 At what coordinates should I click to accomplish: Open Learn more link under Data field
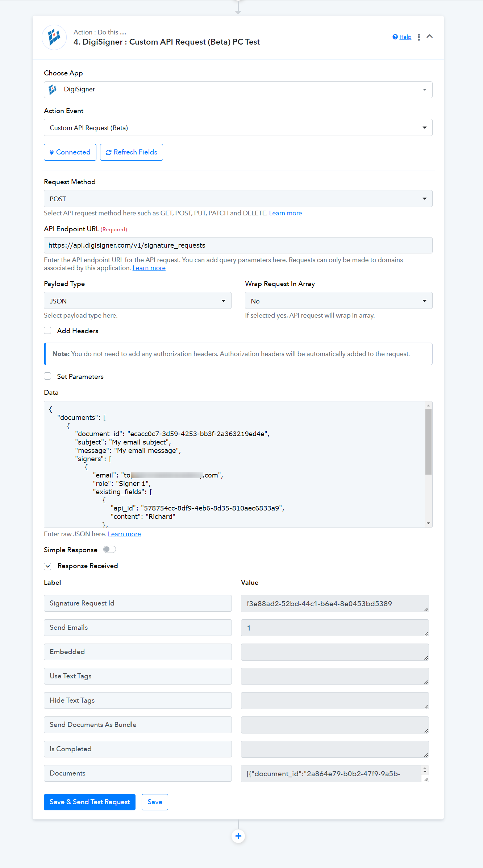[x=124, y=534]
